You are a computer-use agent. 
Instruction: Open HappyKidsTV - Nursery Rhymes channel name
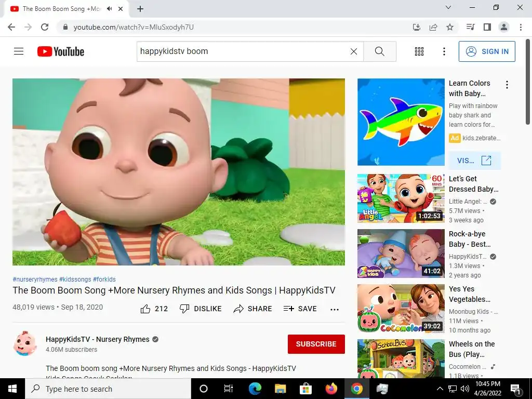(x=97, y=339)
